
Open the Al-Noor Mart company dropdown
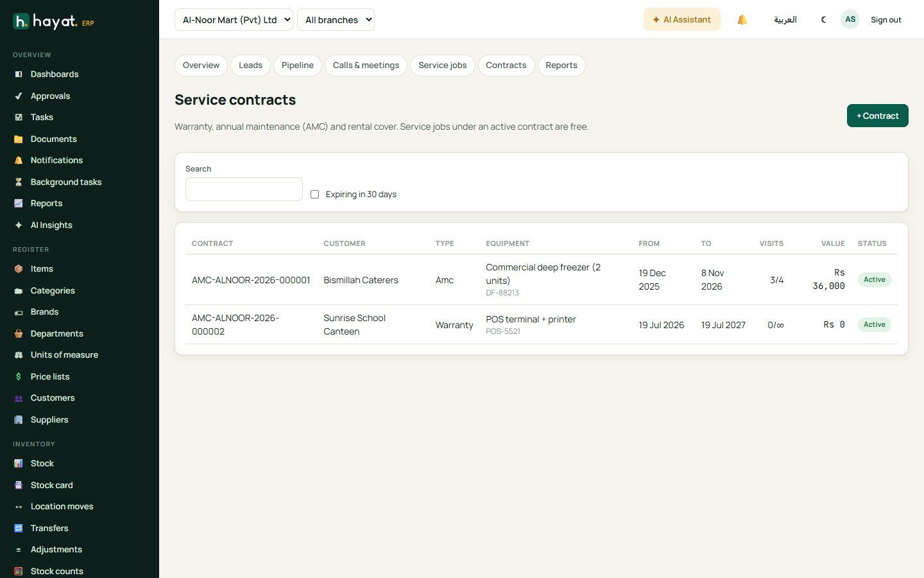[234, 20]
